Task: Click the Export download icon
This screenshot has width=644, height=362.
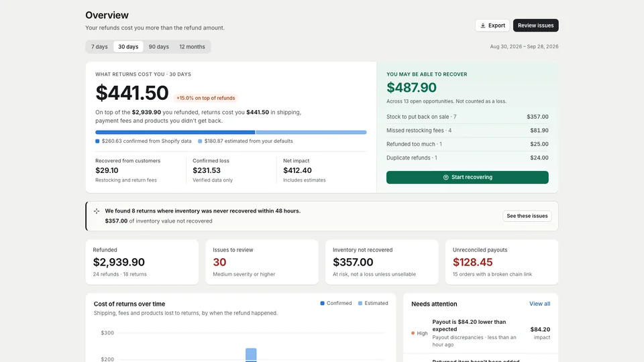Action: (483, 25)
